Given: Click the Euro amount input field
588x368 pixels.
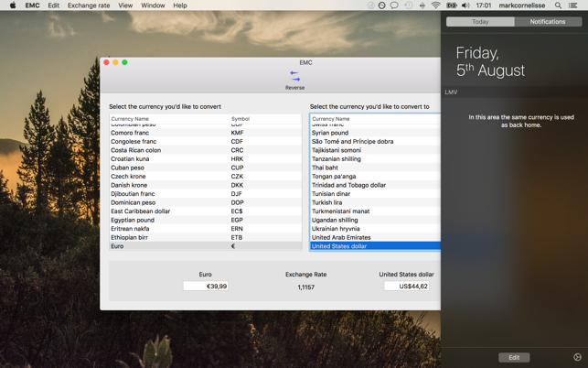Looking at the screenshot, I should click(206, 287).
